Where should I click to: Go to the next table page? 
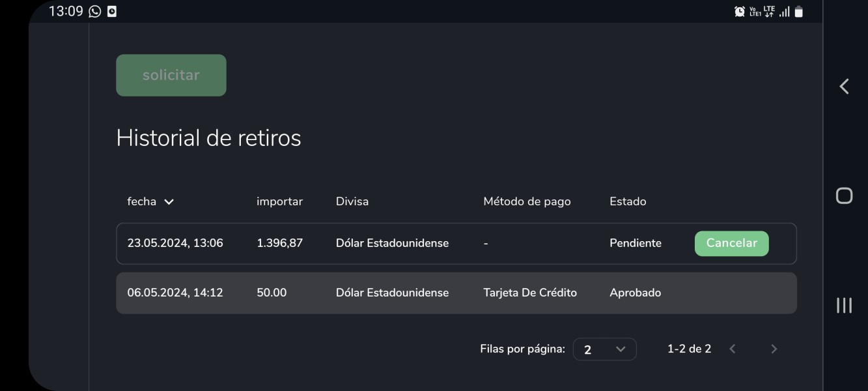774,349
